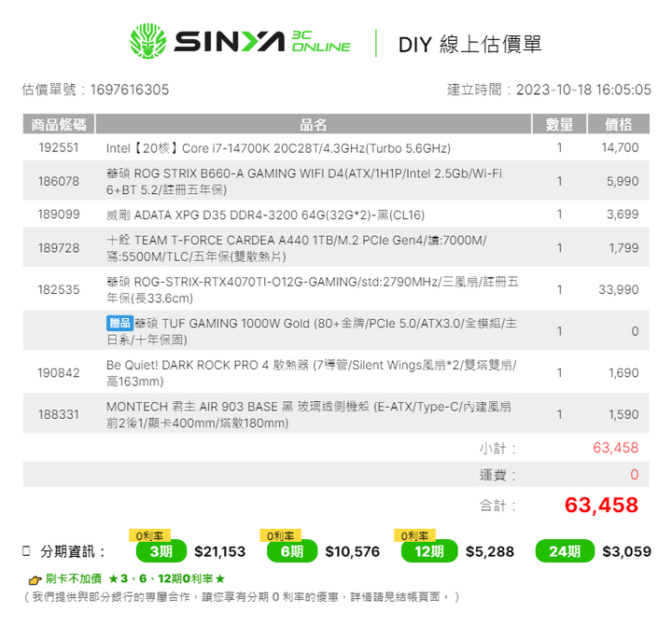Click the 0利率 tag above 3期
This screenshot has width=672, height=625.
[150, 535]
